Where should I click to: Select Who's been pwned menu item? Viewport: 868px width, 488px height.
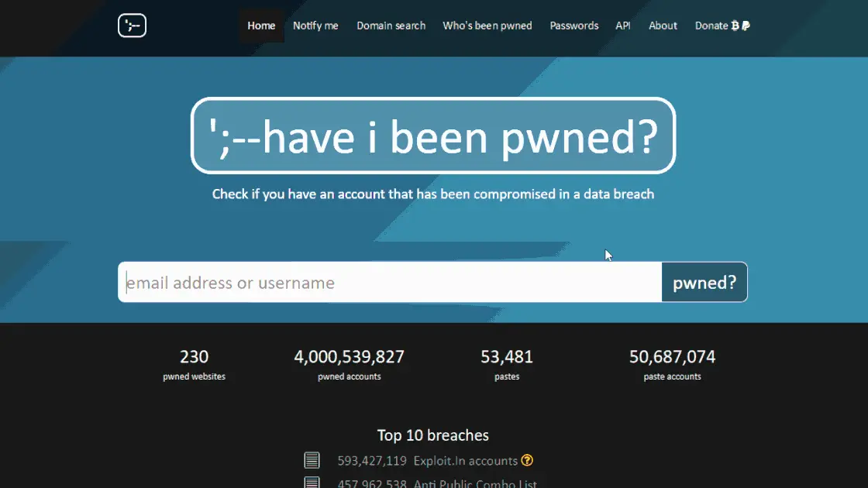(487, 26)
